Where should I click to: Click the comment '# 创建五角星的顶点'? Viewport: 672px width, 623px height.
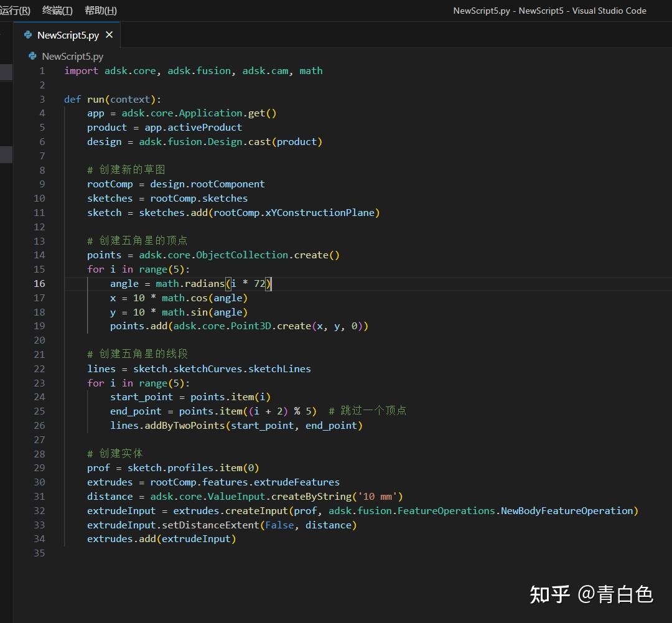pos(137,240)
